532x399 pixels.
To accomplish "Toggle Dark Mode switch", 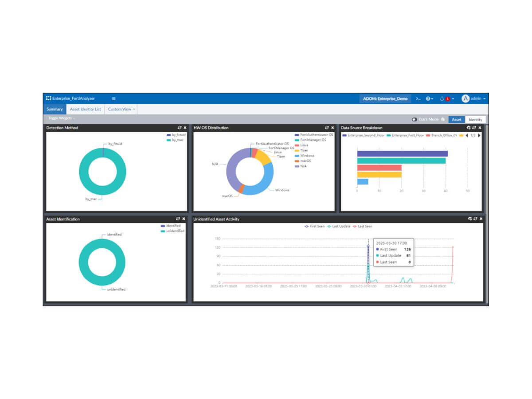I will tap(415, 119).
